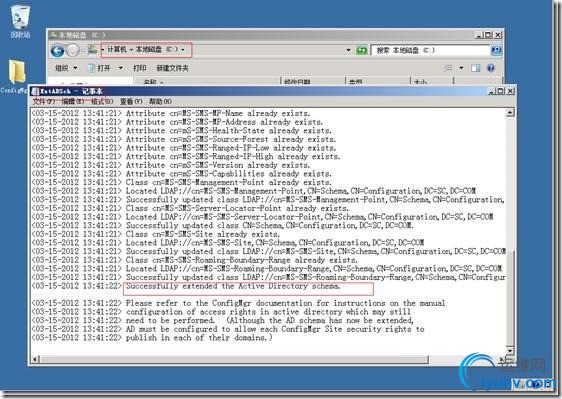Refresh the Explorer address bar
Image resolution: width=562 pixels, height=399 pixels.
pyautogui.click(x=362, y=50)
